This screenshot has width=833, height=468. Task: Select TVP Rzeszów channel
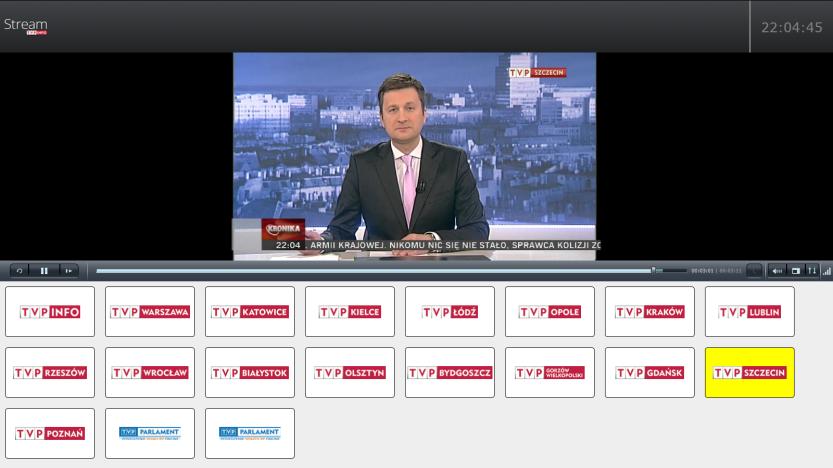pos(50,372)
